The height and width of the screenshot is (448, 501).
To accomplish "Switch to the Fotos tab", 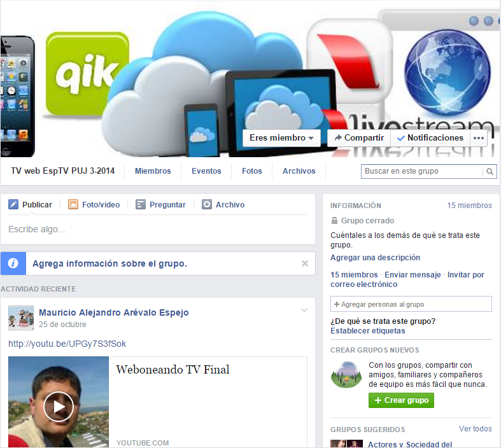I will 252,171.
